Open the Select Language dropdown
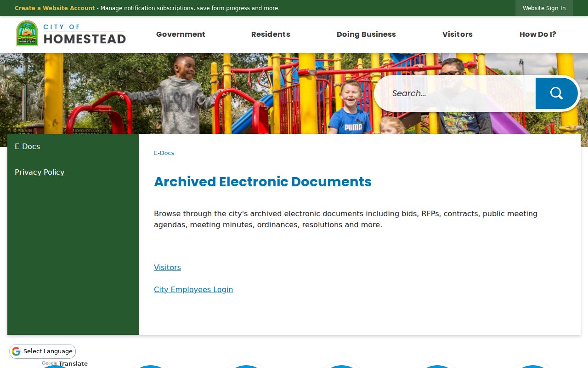 [x=42, y=351]
